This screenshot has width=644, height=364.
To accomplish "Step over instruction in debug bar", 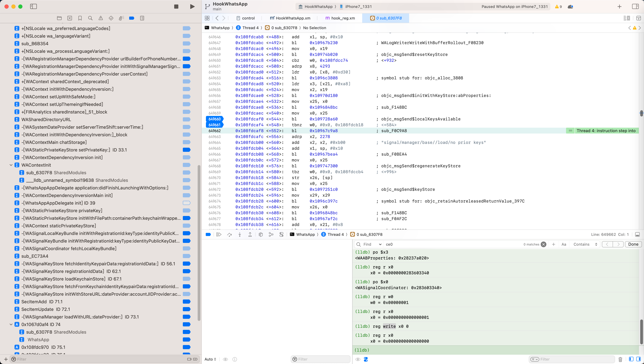I will click(229, 234).
